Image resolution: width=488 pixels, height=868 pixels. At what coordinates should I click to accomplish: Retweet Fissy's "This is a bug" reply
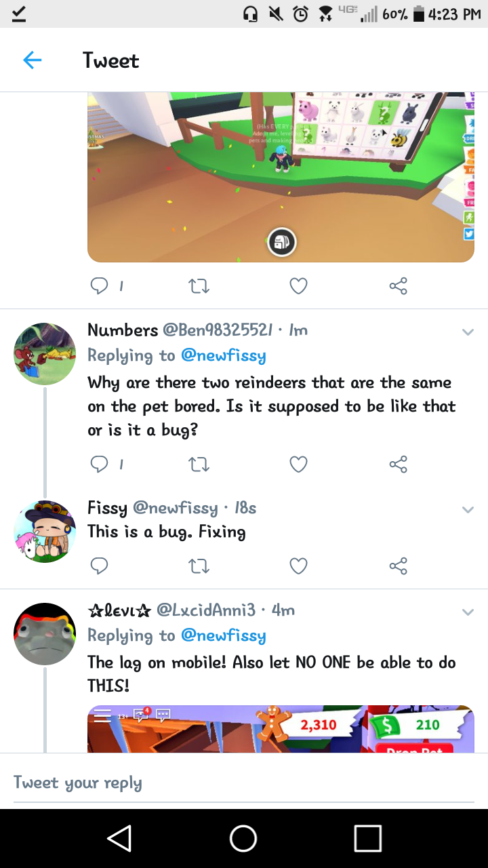[199, 566]
